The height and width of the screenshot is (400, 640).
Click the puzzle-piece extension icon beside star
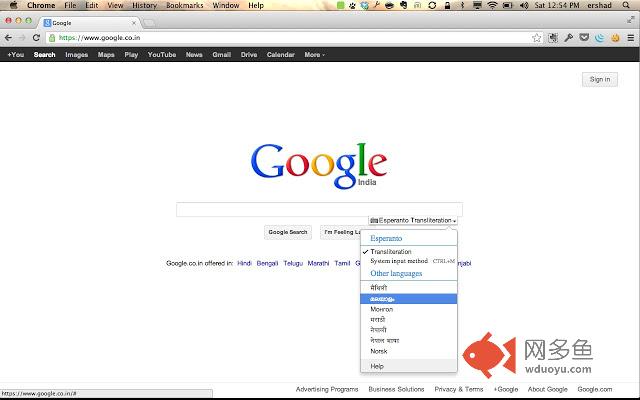coord(553,38)
